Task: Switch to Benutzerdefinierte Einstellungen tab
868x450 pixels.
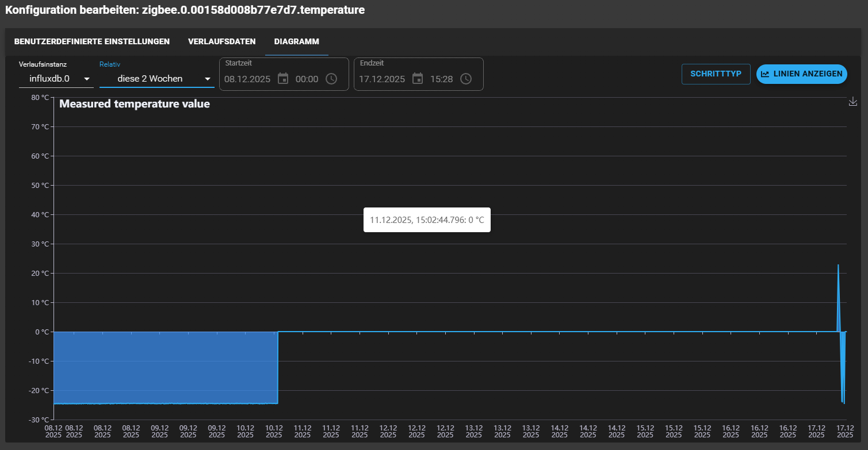Action: [92, 42]
